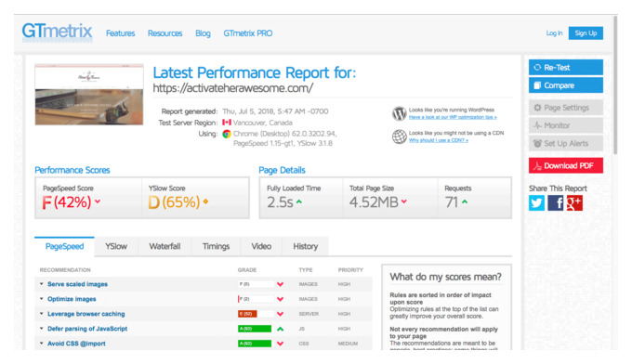Image resolution: width=632 pixels, height=364 pixels.
Task: Expand Leverage browser caching details
Action: pos(41,314)
